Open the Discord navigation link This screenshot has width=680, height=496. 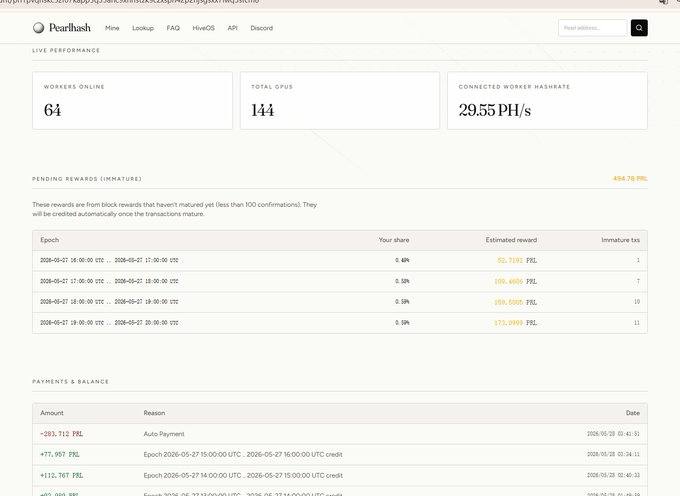coord(262,28)
